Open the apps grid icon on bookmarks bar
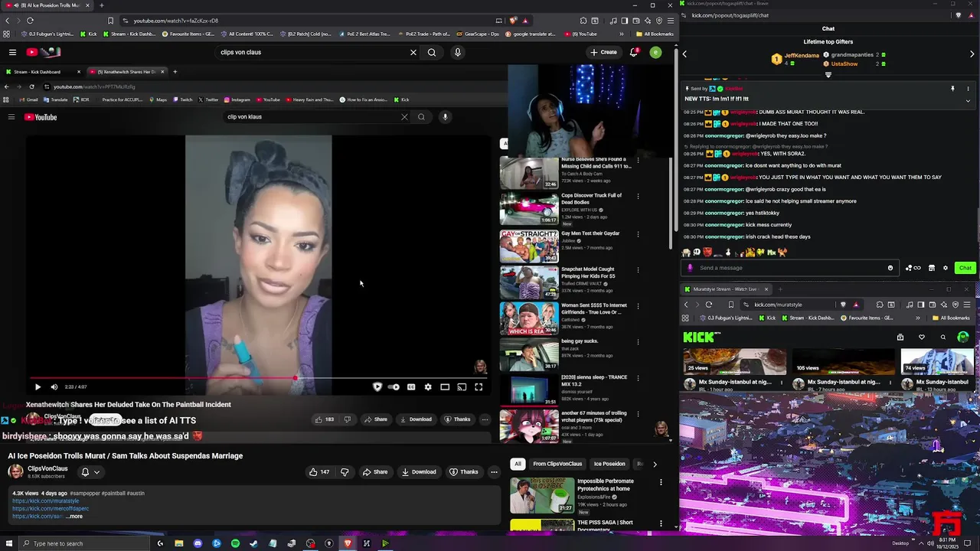980x551 pixels. click(x=7, y=34)
